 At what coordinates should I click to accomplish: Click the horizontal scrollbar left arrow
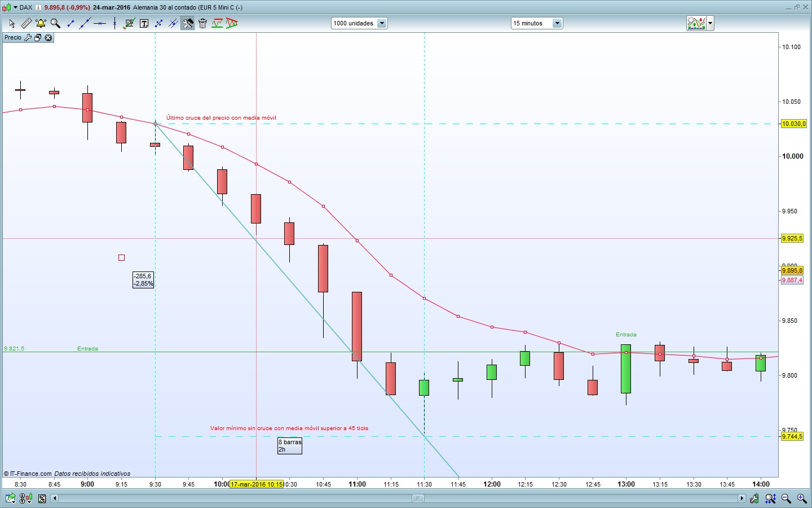coord(54,498)
